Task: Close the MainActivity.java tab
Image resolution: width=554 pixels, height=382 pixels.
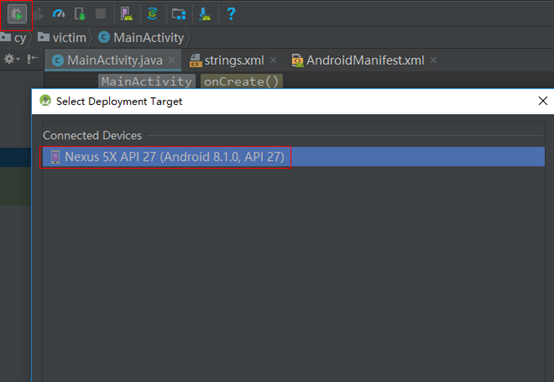Action: [x=172, y=60]
